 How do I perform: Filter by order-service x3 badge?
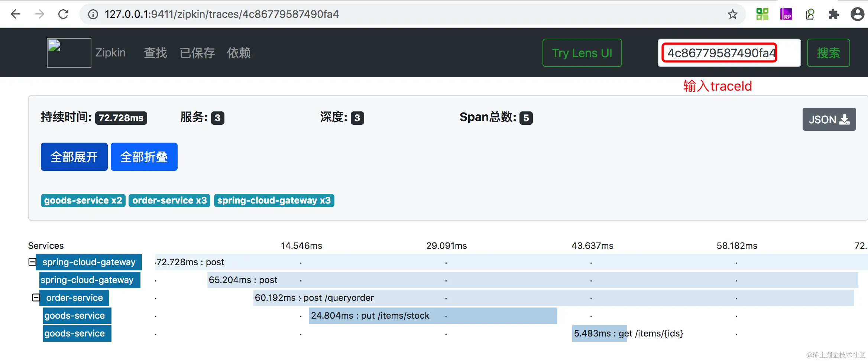169,201
